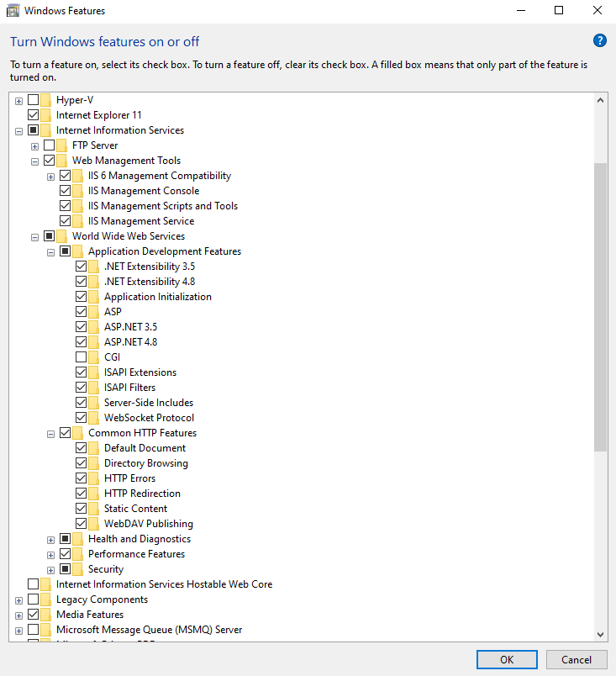
Task: Select the ISAPI Extensions row
Action: pos(140,372)
